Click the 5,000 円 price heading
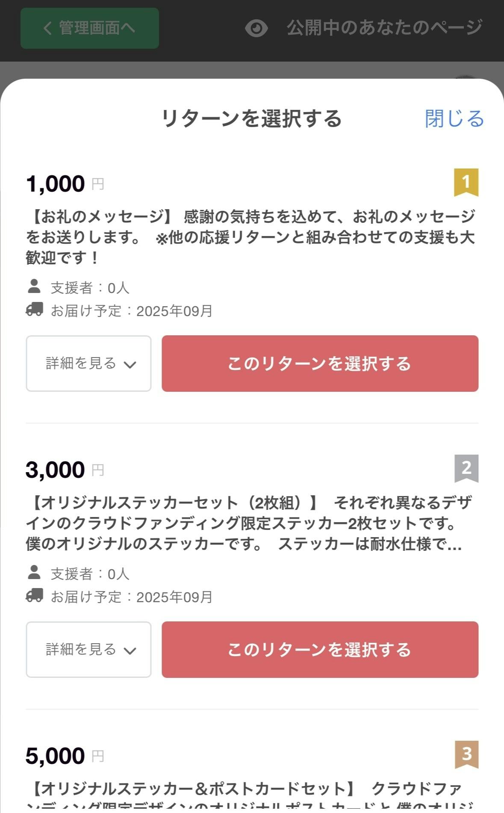 point(65,756)
